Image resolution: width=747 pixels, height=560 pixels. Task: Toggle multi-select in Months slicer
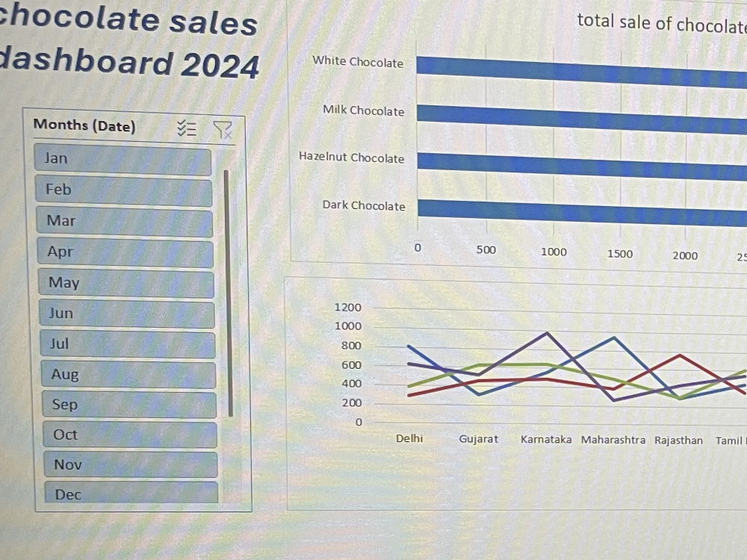point(187,128)
